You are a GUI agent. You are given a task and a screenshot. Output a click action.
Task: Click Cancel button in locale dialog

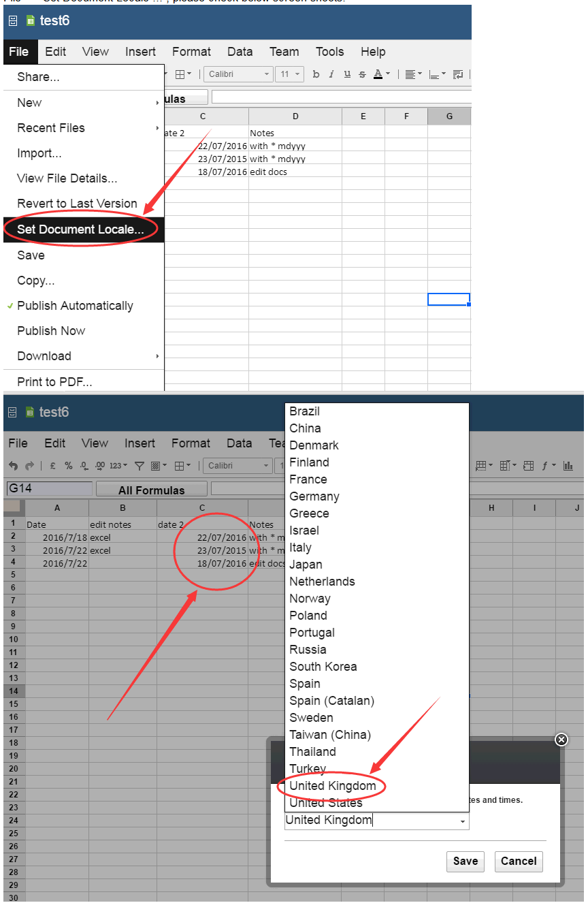point(519,861)
